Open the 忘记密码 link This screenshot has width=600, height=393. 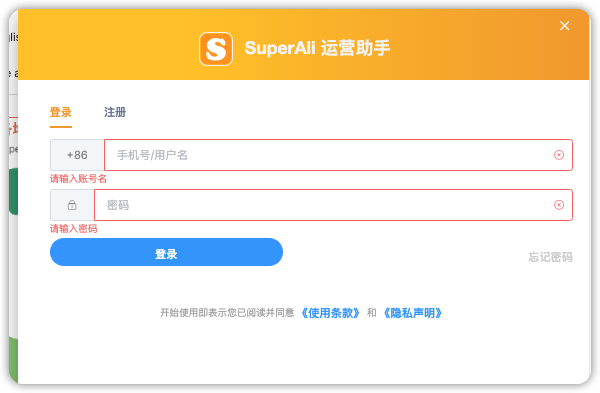tap(550, 257)
